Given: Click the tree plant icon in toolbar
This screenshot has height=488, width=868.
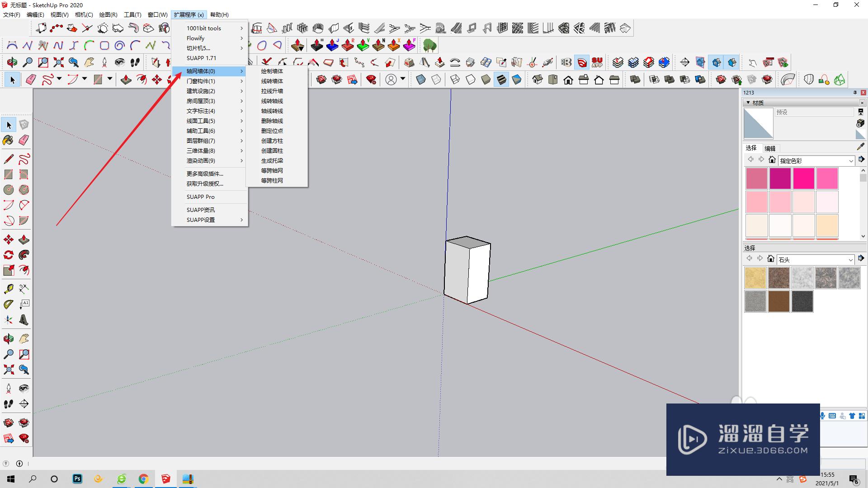Looking at the screenshot, I should click(x=429, y=45).
